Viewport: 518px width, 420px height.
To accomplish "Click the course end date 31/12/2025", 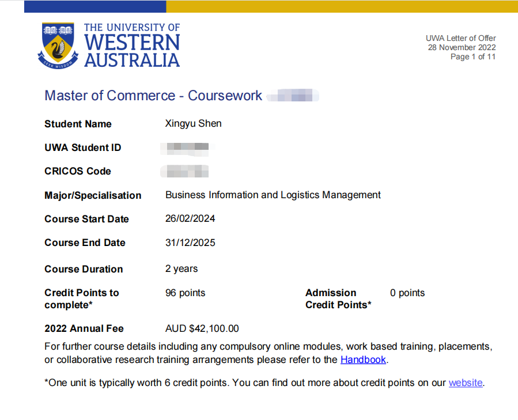I will click(190, 243).
